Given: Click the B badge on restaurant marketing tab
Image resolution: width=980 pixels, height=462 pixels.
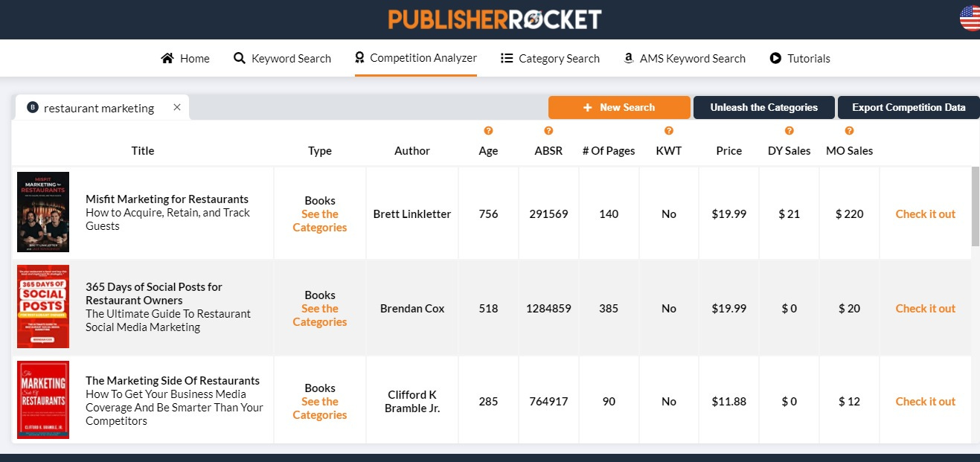Looking at the screenshot, I should [33, 108].
